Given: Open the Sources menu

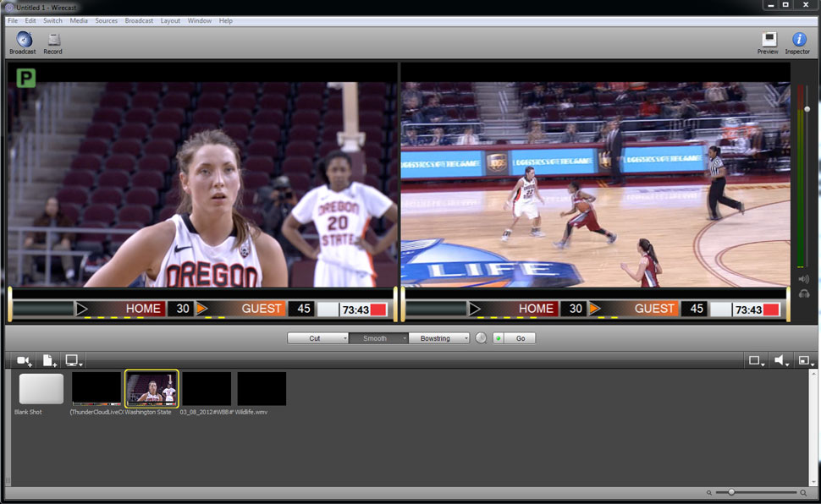Looking at the screenshot, I should point(107,20).
